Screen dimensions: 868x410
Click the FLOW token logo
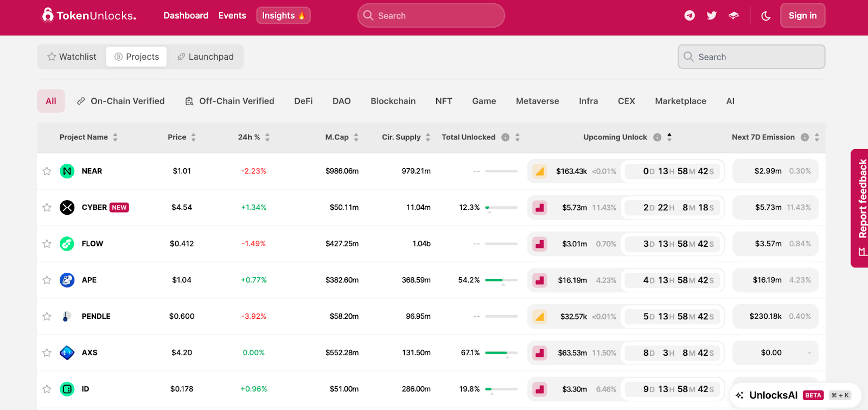pyautogui.click(x=67, y=244)
